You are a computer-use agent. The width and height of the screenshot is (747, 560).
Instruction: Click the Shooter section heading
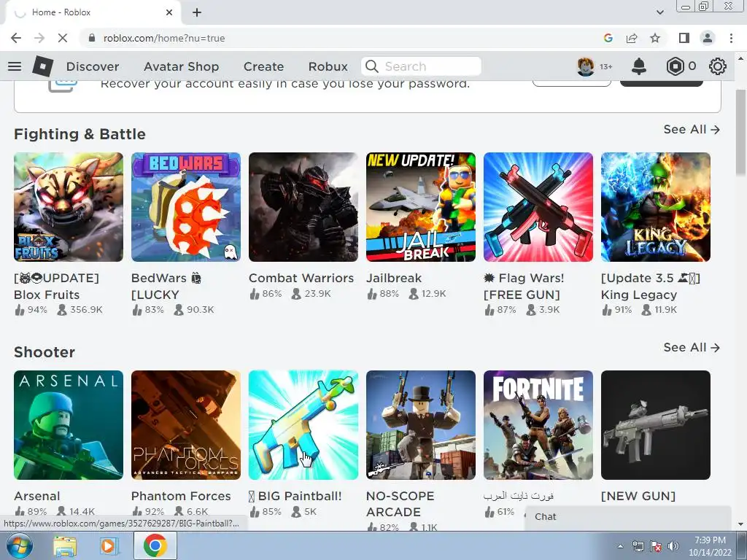(44, 352)
